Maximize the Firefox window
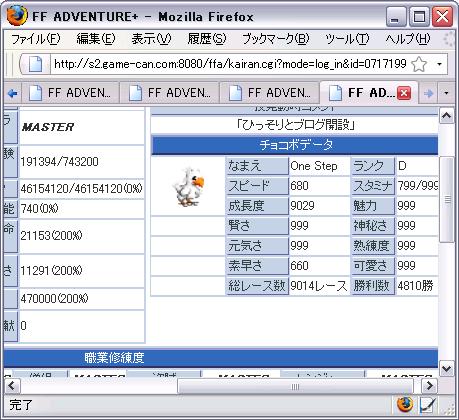Screen dimensions: 459x420 (x=419, y=16)
